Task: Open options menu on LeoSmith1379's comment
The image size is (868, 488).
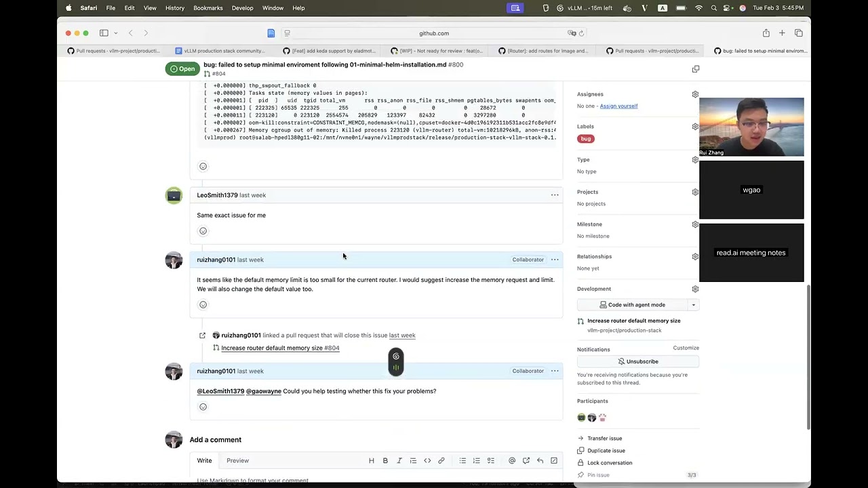Action: tap(555, 195)
